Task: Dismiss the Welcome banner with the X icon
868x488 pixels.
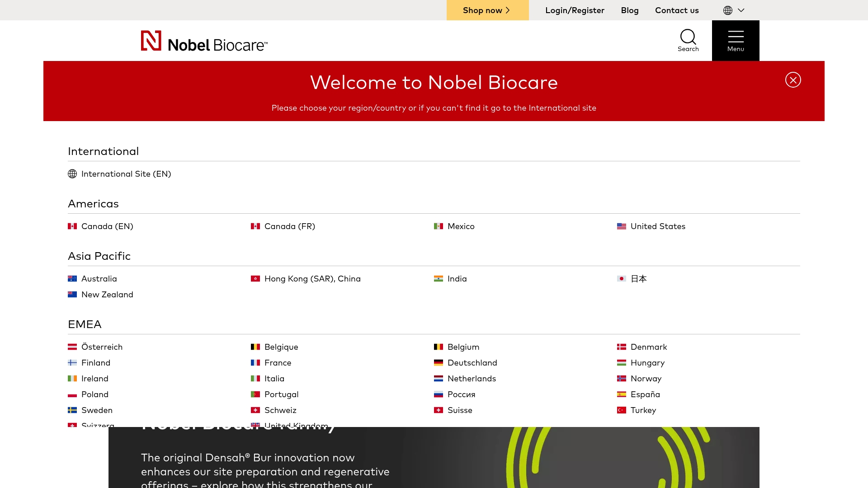Action: point(793,80)
